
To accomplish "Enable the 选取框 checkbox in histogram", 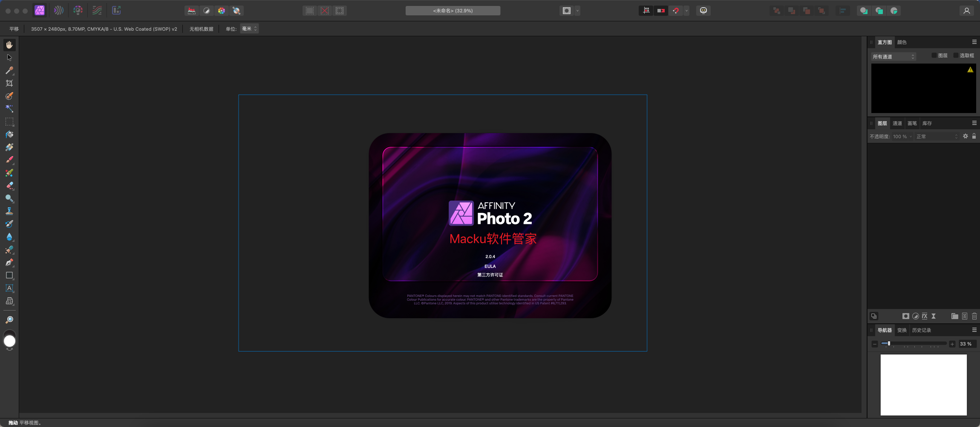I will point(956,55).
